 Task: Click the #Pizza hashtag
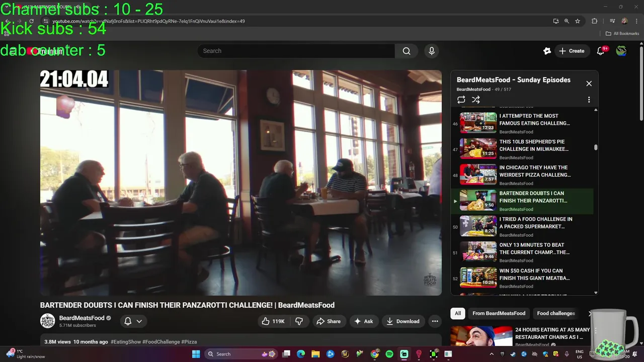point(189,342)
